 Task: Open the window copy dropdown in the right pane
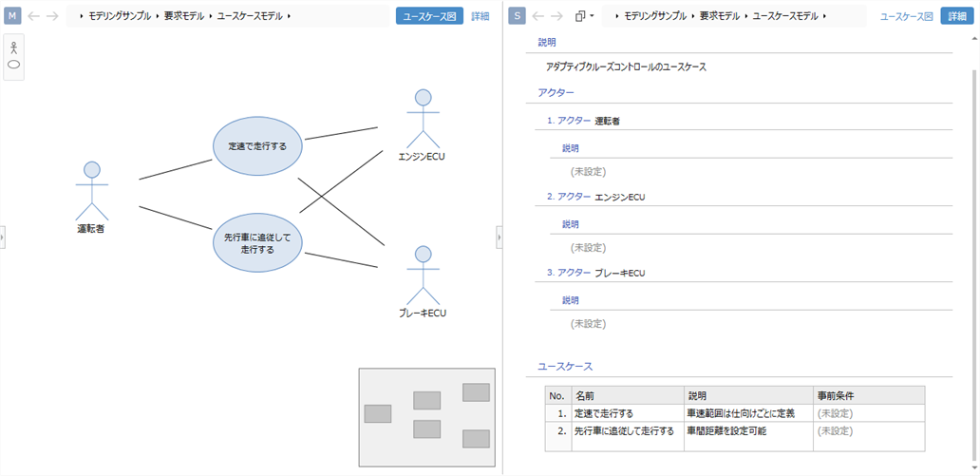[585, 16]
